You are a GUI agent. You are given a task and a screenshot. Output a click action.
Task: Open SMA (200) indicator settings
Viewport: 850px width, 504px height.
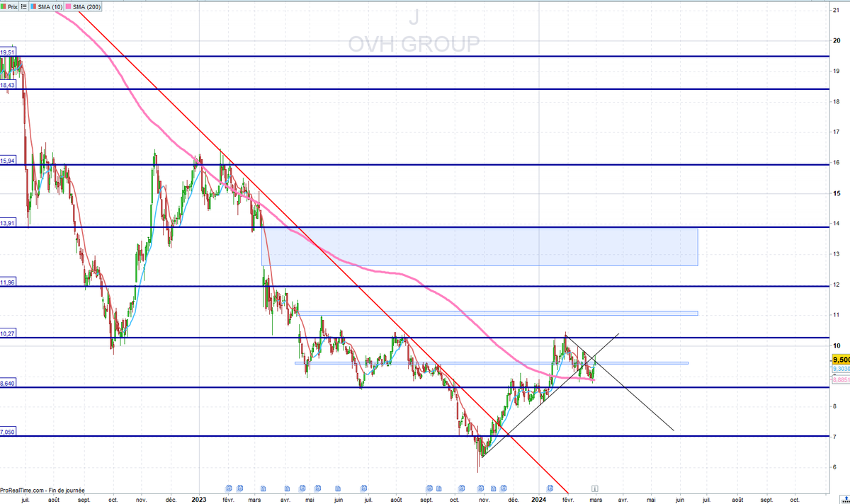[x=82, y=6]
